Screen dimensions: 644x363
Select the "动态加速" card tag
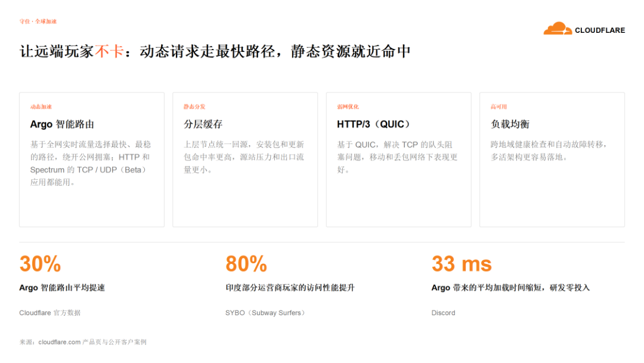[41, 107]
